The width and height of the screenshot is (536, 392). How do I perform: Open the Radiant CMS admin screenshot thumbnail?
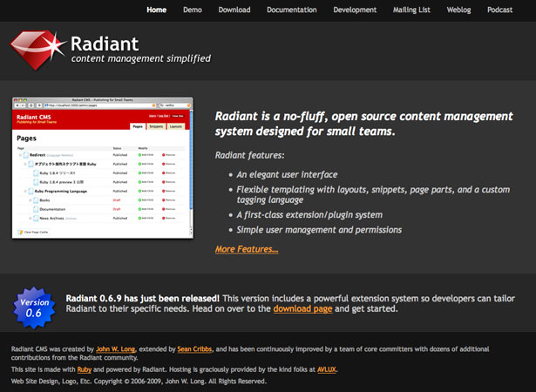click(103, 168)
